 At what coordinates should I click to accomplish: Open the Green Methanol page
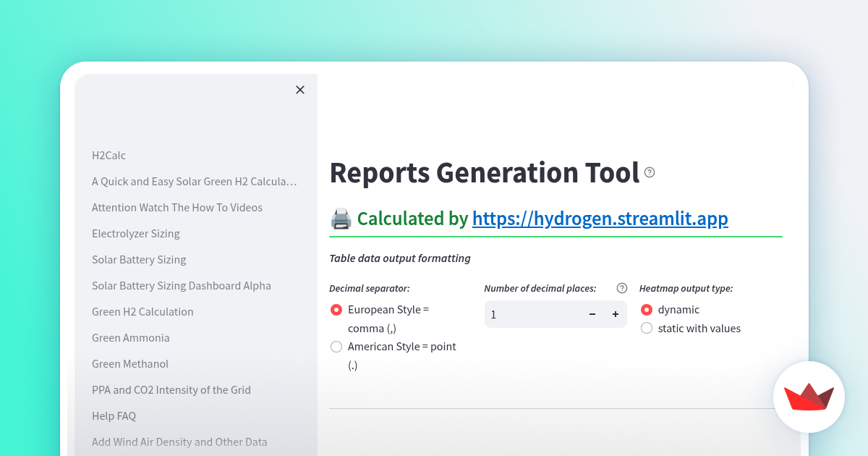click(130, 363)
